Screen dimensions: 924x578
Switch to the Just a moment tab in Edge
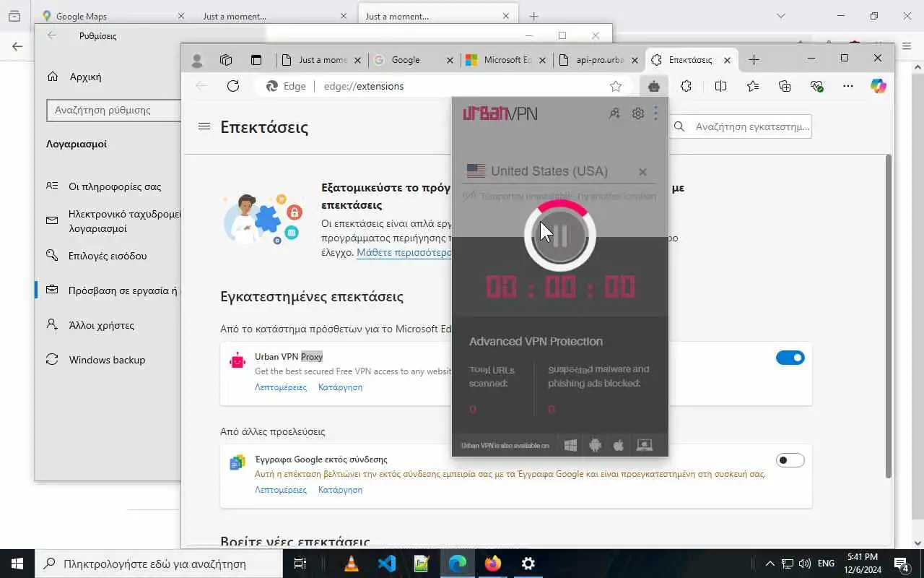point(322,60)
